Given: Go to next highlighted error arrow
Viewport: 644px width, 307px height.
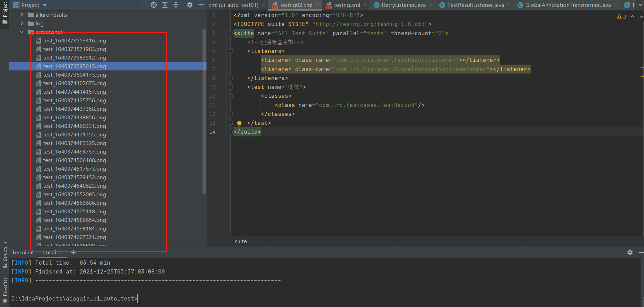Looking at the screenshot, I should tap(641, 16).
